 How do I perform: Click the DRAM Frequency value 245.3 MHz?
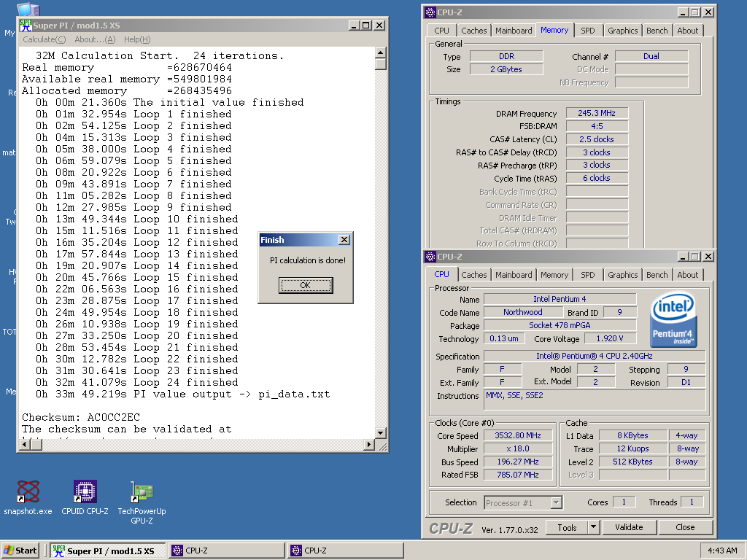pyautogui.click(x=597, y=113)
